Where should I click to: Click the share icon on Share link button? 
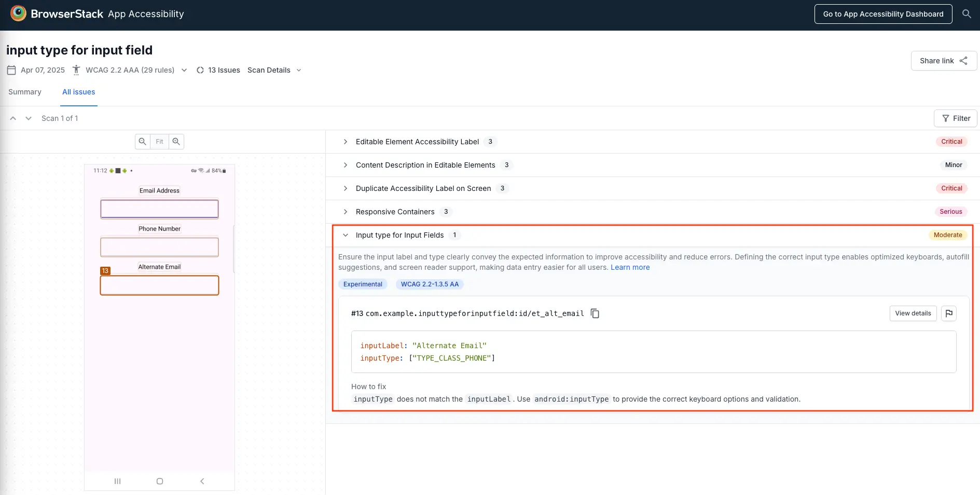tap(964, 61)
